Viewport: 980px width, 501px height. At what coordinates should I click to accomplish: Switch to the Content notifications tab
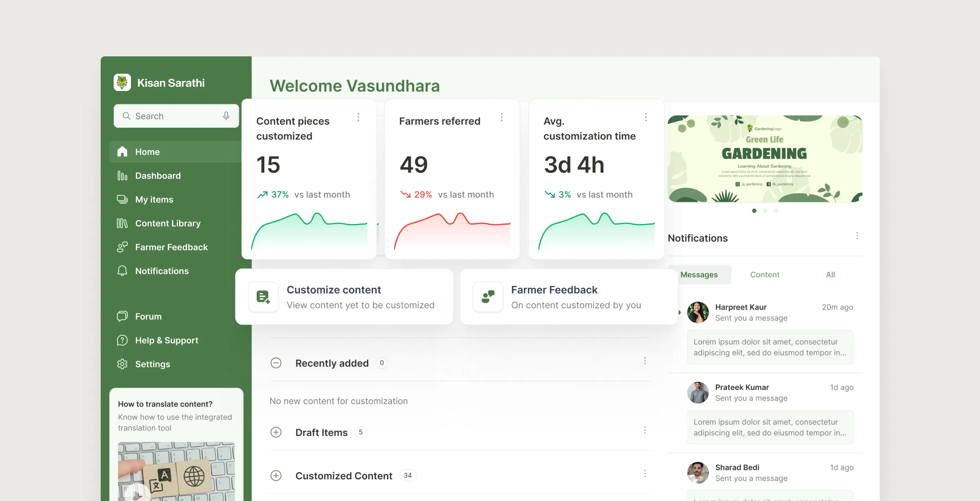pos(764,274)
